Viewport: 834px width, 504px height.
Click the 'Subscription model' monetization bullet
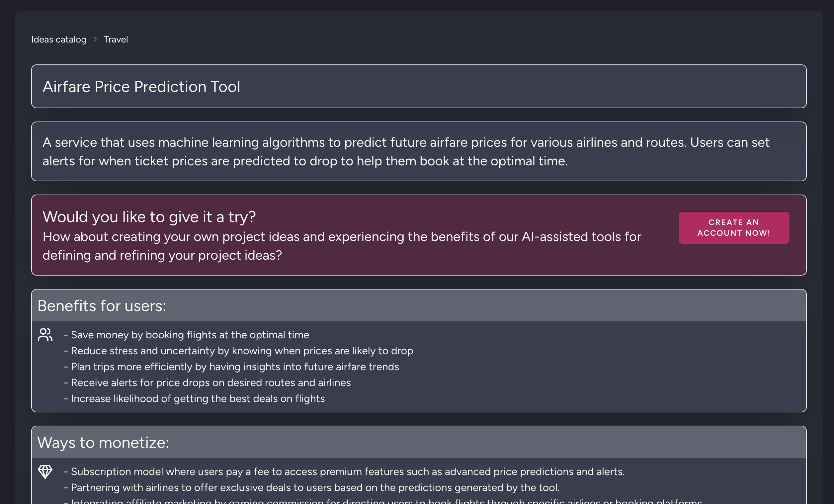(345, 471)
